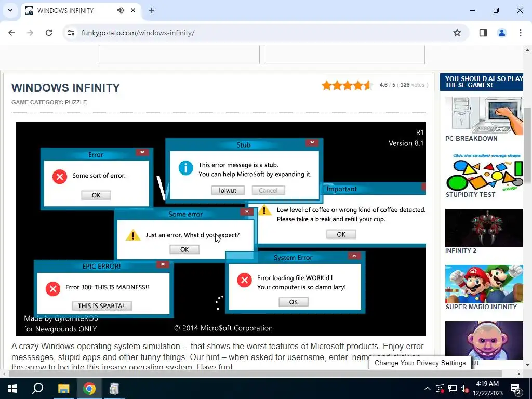The height and width of the screenshot is (399, 532).
Task: Click the horizontal page scrollbar
Action: (255, 374)
